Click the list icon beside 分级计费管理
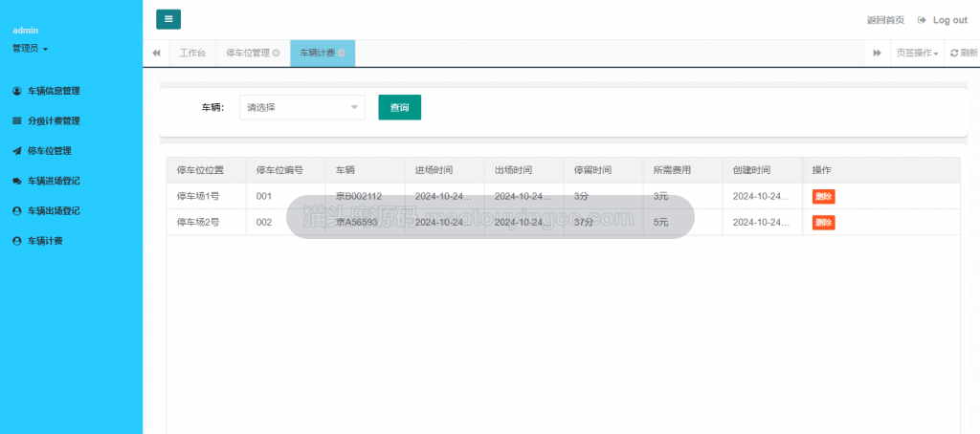The width and height of the screenshot is (980, 434). click(x=17, y=120)
